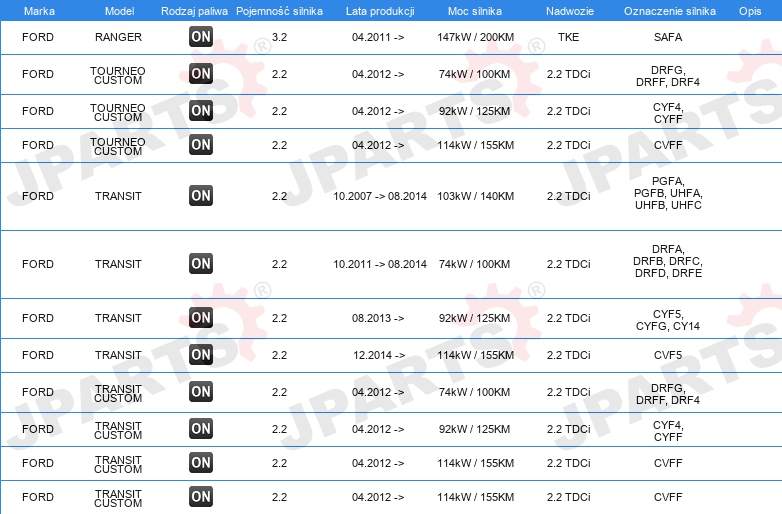
Task: Select the FORD cell in the Ranger row
Action: (x=38, y=37)
